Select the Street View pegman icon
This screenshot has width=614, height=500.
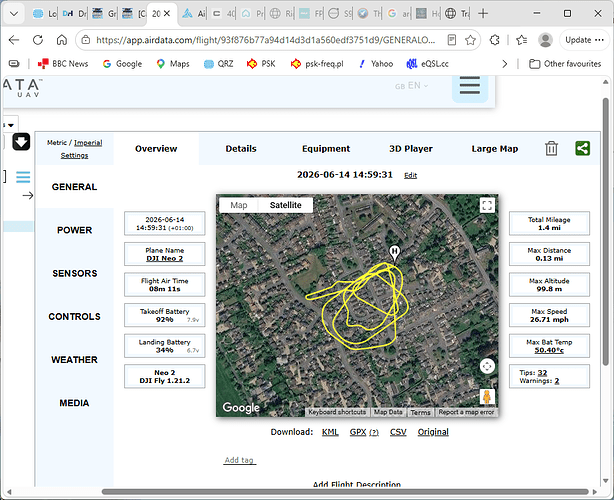(x=487, y=397)
